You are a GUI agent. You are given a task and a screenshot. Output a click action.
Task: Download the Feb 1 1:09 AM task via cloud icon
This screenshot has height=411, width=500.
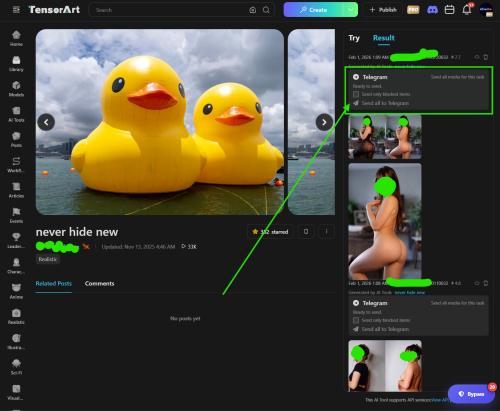[x=477, y=57]
